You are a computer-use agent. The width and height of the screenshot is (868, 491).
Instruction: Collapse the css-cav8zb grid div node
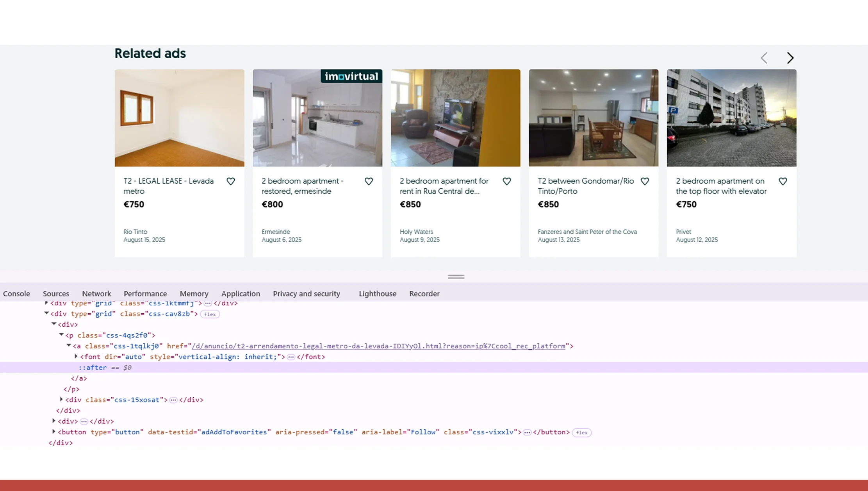46,313
